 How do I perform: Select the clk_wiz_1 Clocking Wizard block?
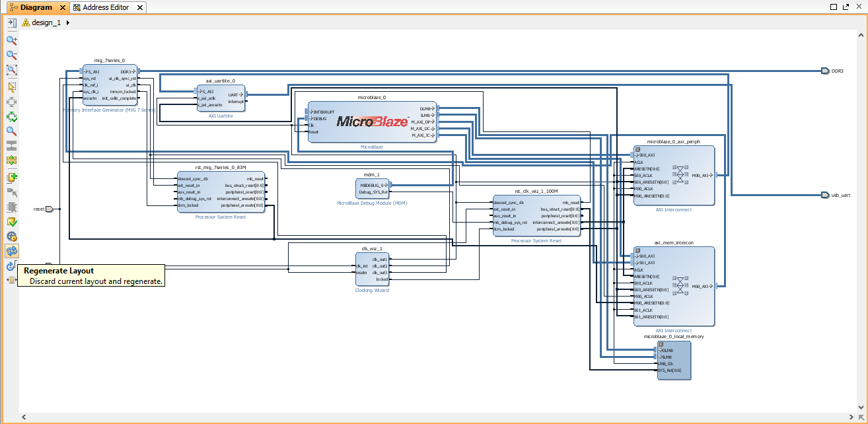372,269
